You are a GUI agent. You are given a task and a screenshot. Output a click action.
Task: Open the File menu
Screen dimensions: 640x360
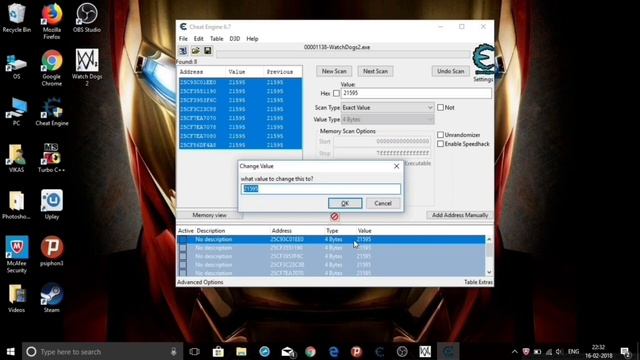point(183,39)
